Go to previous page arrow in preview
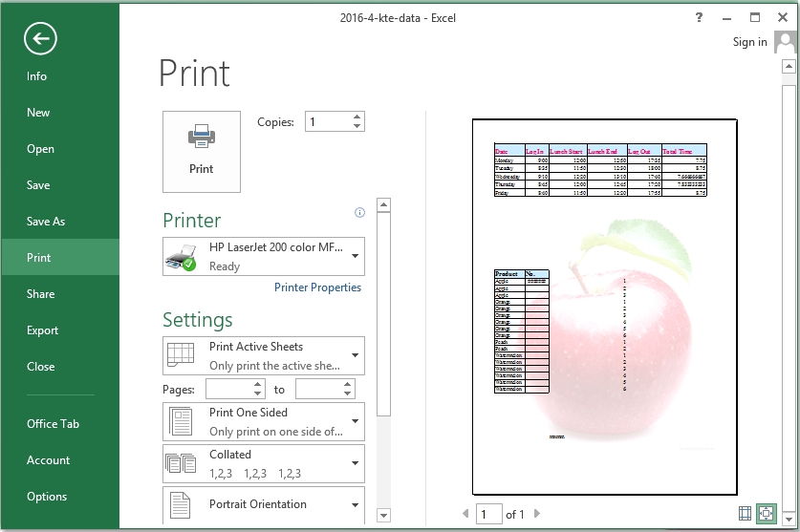This screenshot has height=532, width=800. [465, 514]
